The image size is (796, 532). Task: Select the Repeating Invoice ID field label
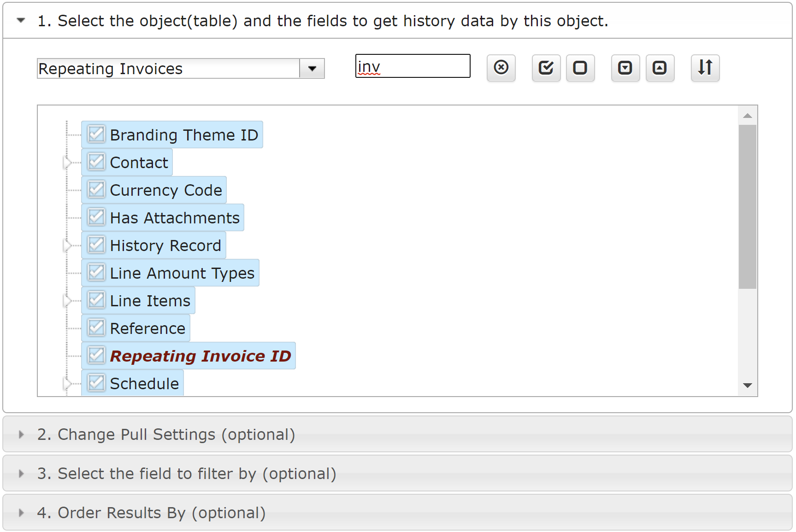[x=200, y=356]
